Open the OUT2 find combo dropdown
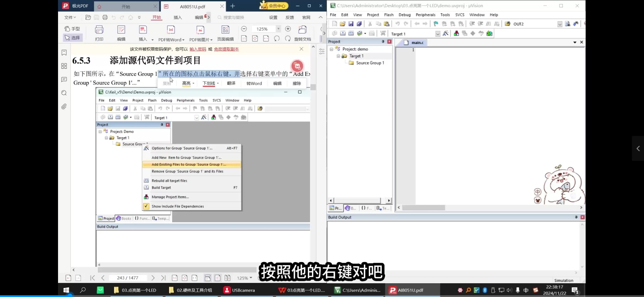This screenshot has height=297, width=644. 560,24
